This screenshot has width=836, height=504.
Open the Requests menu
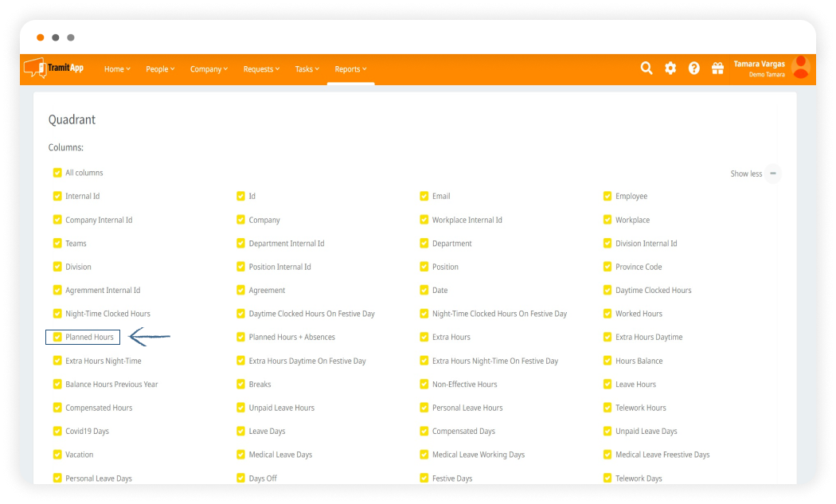pos(261,69)
